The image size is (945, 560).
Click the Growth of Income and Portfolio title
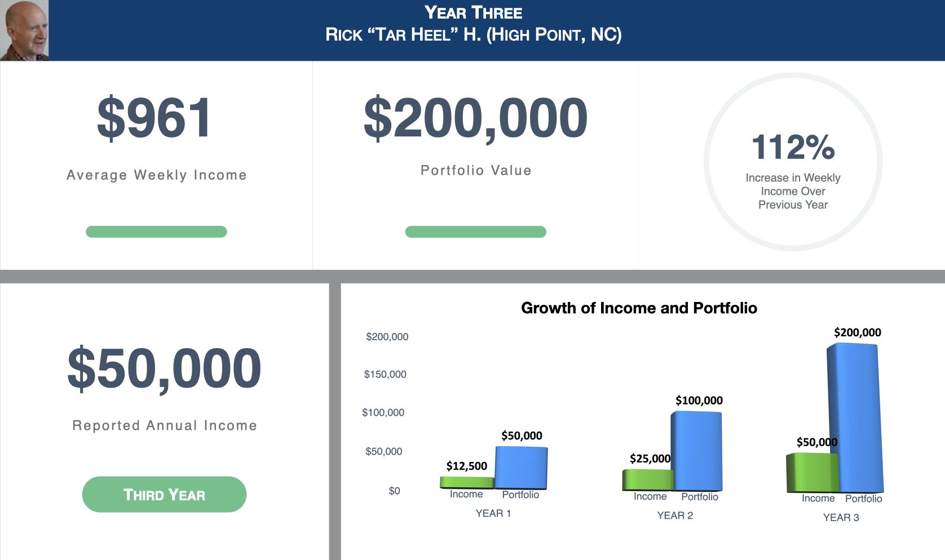(x=639, y=308)
